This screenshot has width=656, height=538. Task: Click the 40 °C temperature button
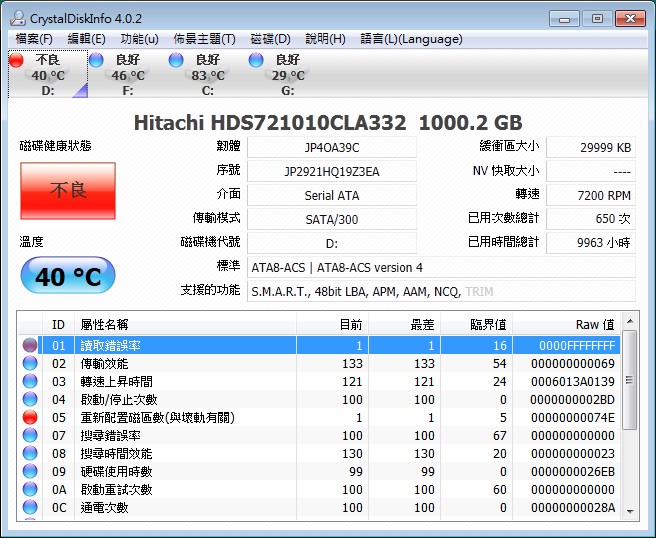click(x=68, y=275)
